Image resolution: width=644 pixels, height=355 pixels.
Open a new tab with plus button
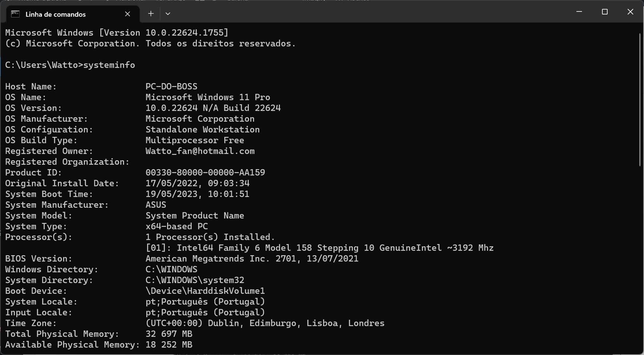point(151,14)
